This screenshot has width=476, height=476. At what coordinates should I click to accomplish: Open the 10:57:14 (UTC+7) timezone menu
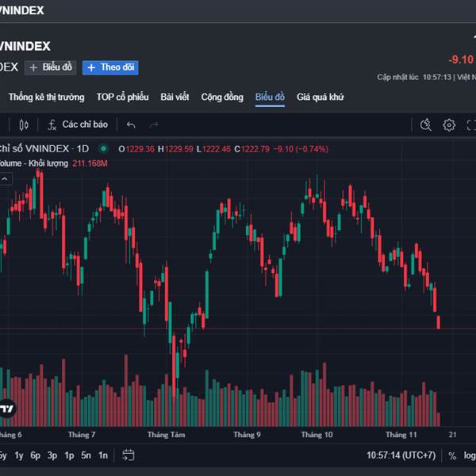click(401, 455)
